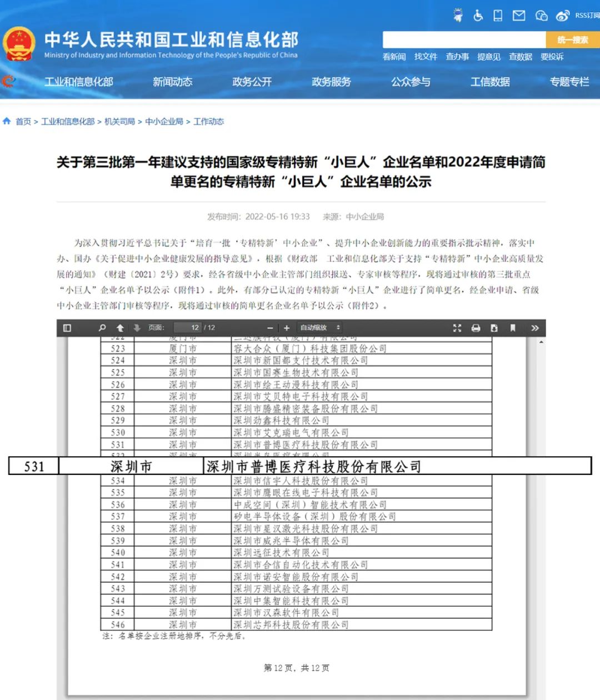Click the PDF search magnifier icon

(x=102, y=328)
